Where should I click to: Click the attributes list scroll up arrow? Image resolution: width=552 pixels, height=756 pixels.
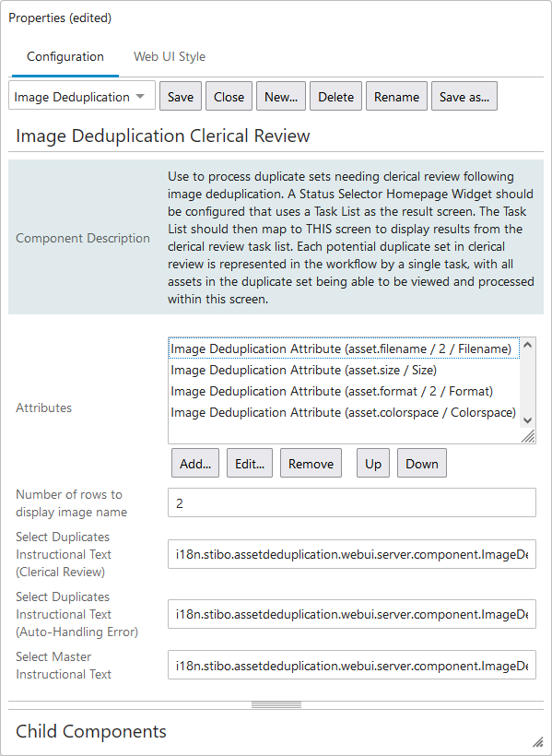(x=527, y=345)
